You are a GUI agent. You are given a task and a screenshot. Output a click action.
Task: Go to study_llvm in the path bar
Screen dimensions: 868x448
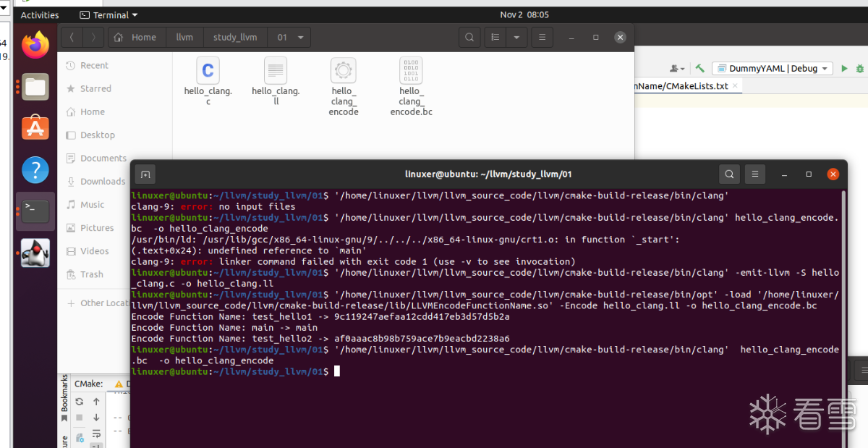[235, 38]
